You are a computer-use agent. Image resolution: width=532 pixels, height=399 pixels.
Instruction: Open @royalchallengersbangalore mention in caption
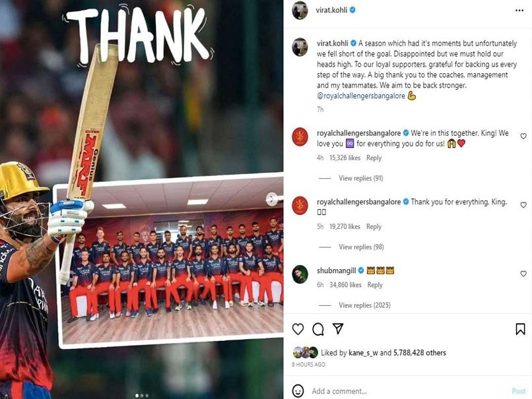pyautogui.click(x=360, y=96)
